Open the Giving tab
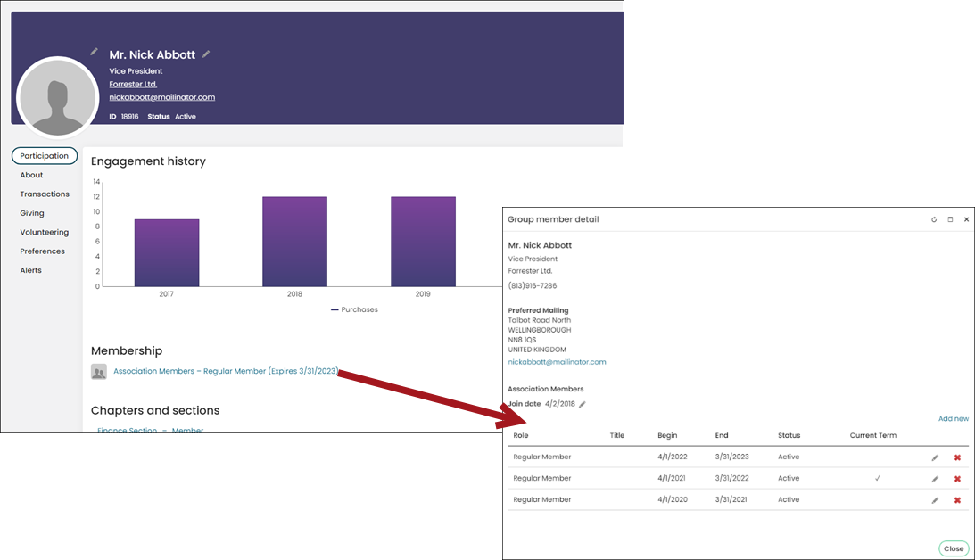 pos(32,213)
